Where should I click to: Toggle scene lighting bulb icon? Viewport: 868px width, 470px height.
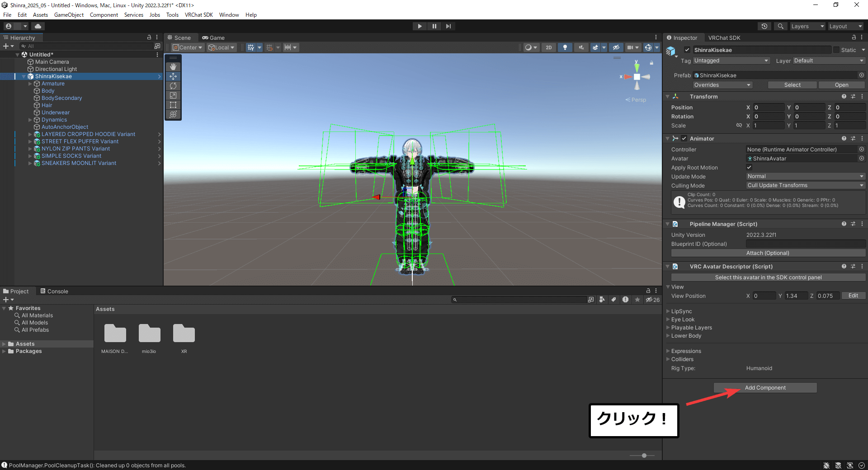[565, 47]
